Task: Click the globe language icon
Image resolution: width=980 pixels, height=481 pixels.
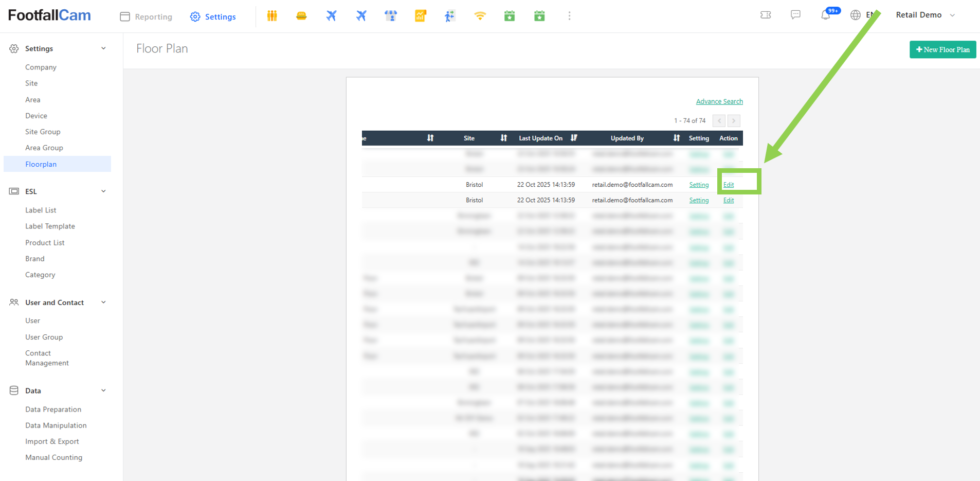Action: click(x=856, y=15)
